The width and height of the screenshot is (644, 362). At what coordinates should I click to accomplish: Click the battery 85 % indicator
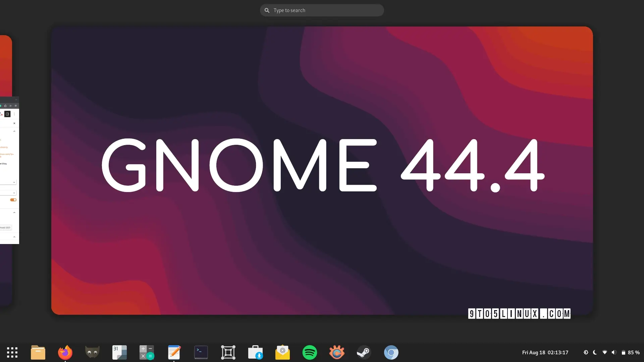631,352
